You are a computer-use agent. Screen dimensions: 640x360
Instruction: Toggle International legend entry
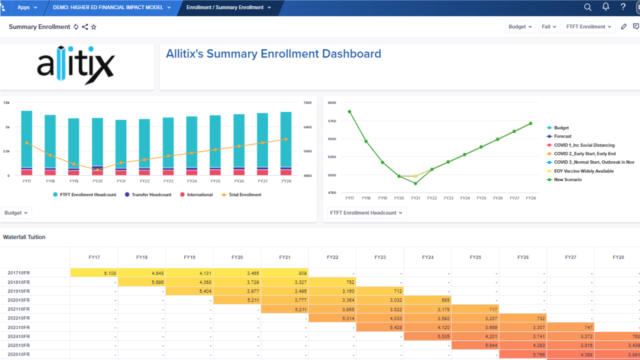coord(196,195)
